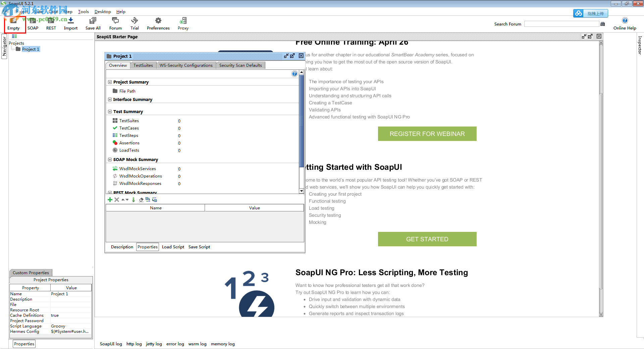Image resolution: width=644 pixels, height=349 pixels.
Task: Open the Save Script tab
Action: click(199, 247)
